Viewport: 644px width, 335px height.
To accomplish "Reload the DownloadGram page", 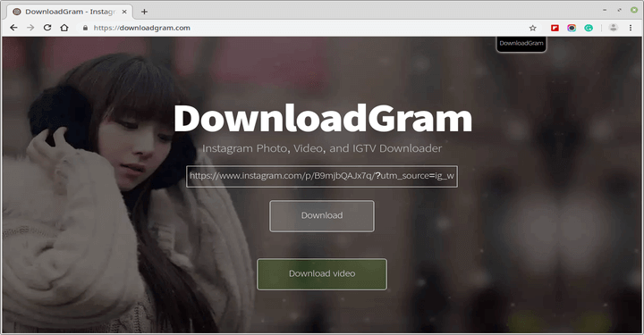I will tap(47, 28).
